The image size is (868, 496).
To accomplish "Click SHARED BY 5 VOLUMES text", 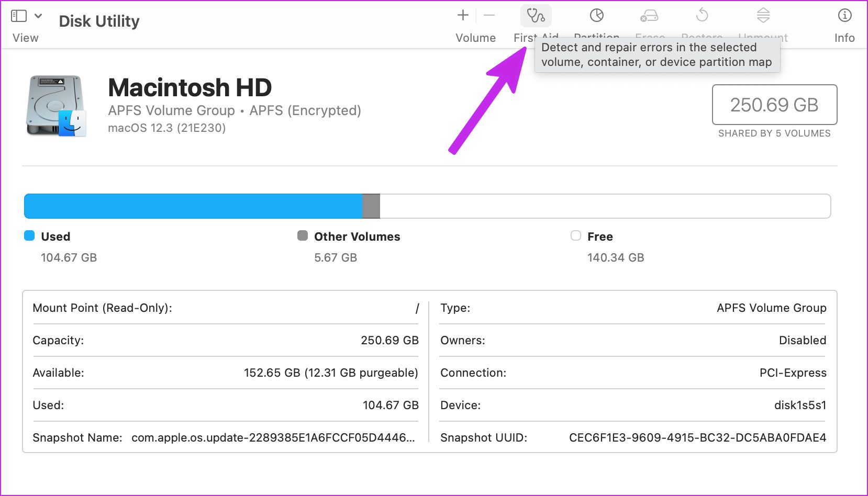I will pos(774,133).
